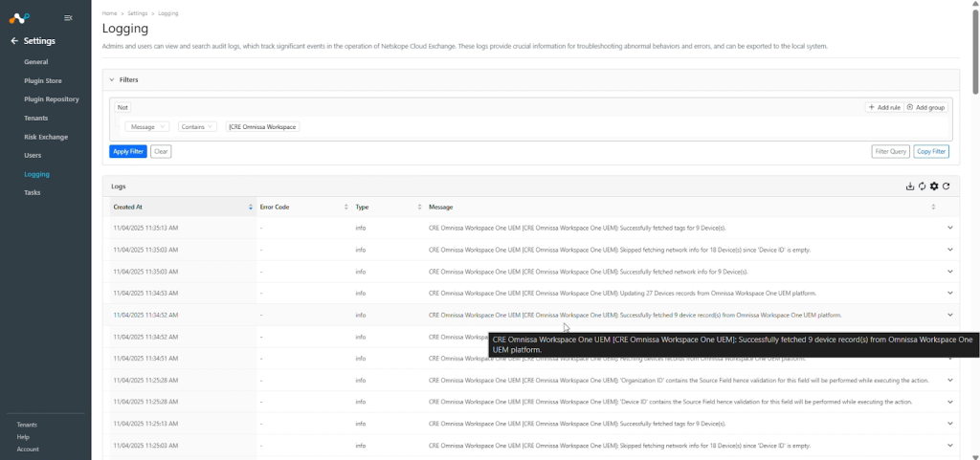Click the "'Device ID' contains the Source Field" message
The width and height of the screenshot is (980, 460).
(x=673, y=402)
